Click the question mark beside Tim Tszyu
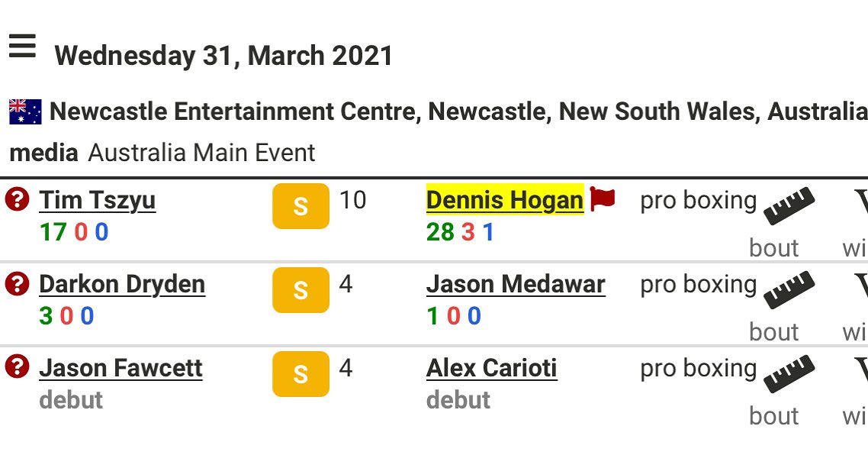868x455 pixels. [x=17, y=199]
